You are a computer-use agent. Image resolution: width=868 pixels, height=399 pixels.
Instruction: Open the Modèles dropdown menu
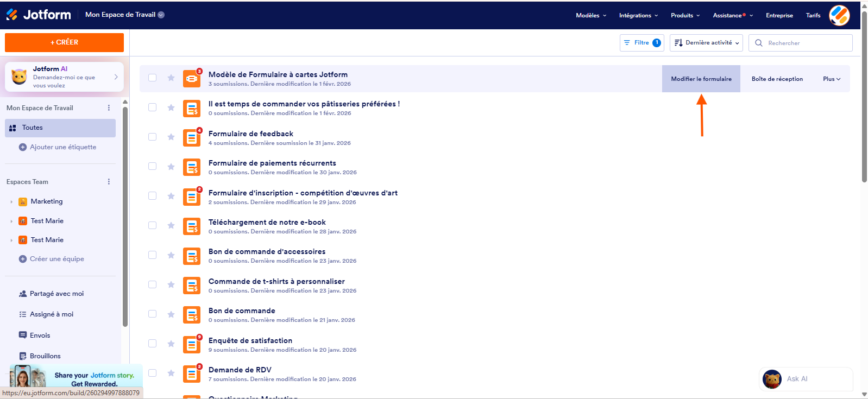[591, 15]
